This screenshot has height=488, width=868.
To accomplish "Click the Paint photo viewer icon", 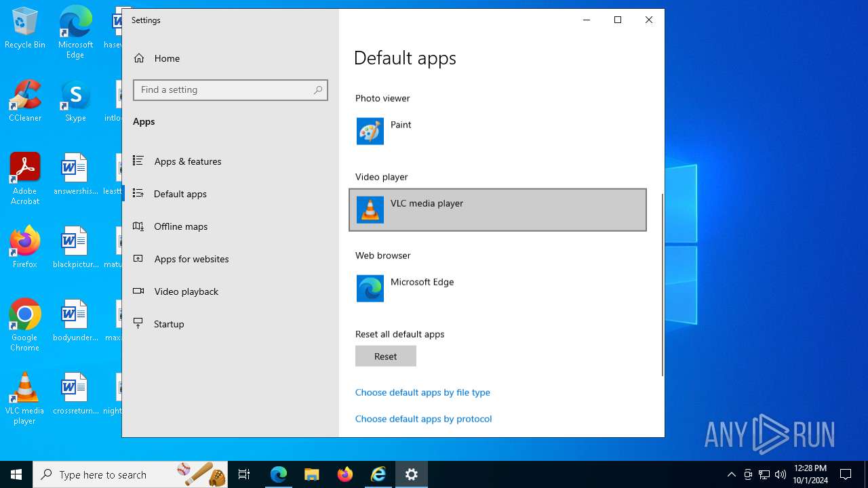I will (x=370, y=131).
